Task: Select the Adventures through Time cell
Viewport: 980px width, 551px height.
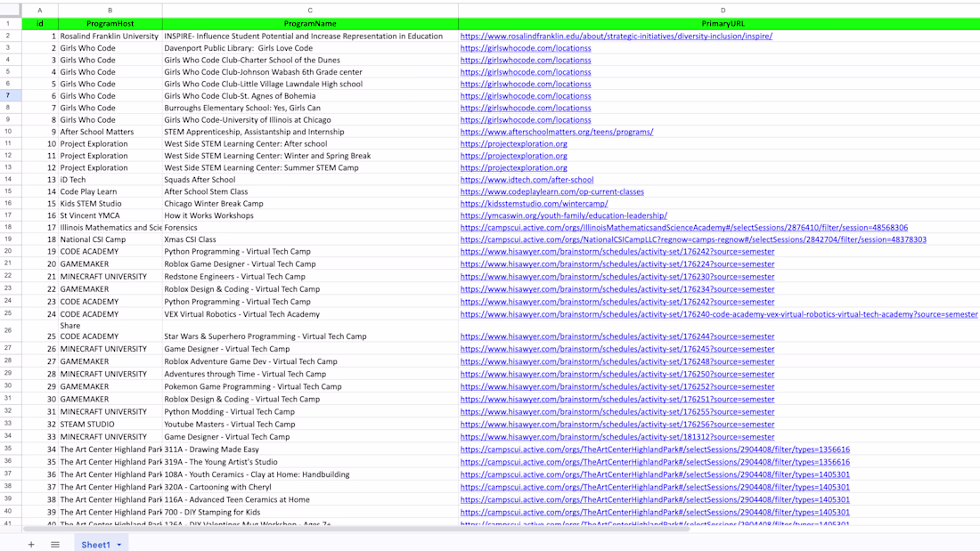Action: coord(310,374)
